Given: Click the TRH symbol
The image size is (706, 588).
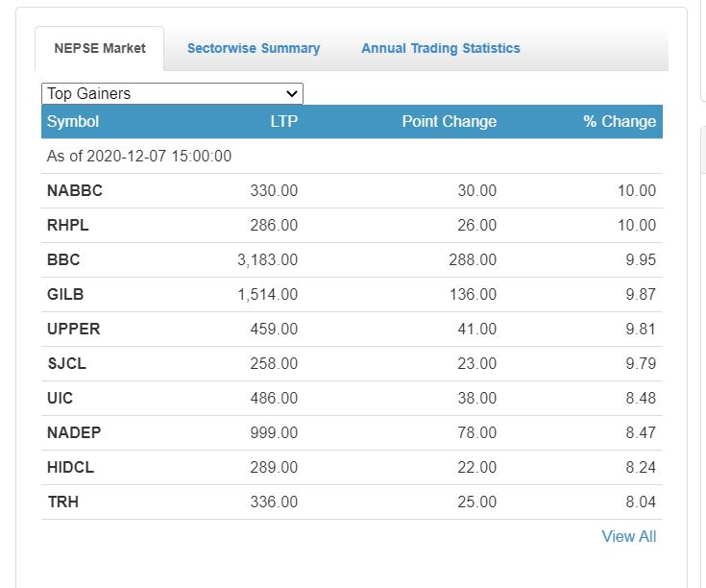Looking at the screenshot, I should [62, 502].
